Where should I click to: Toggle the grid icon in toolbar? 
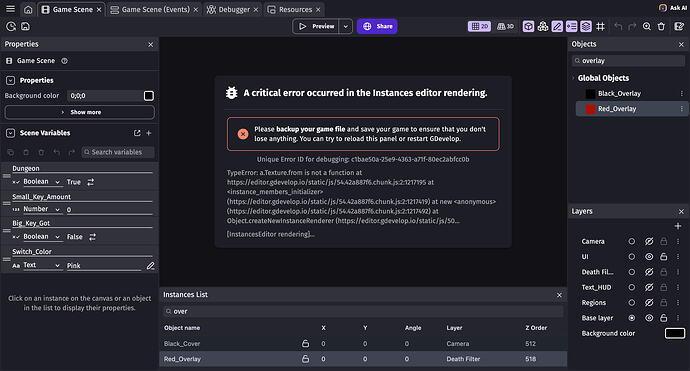(600, 26)
